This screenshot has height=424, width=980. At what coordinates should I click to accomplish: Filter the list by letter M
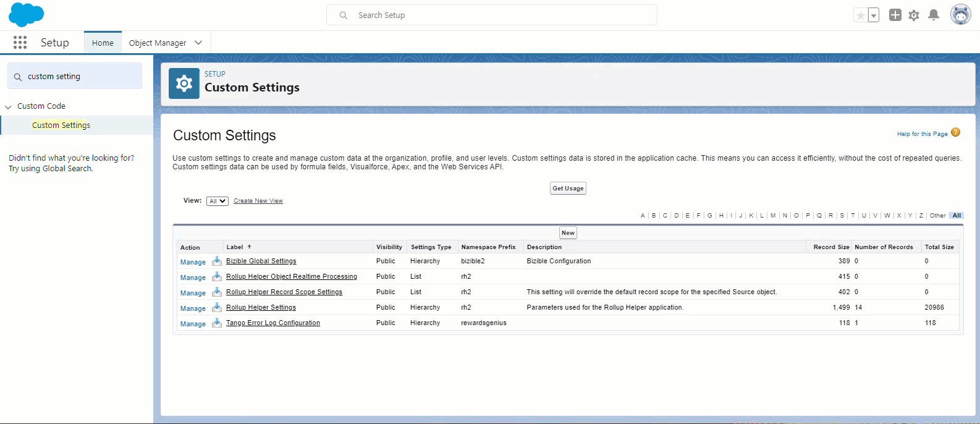(773, 216)
